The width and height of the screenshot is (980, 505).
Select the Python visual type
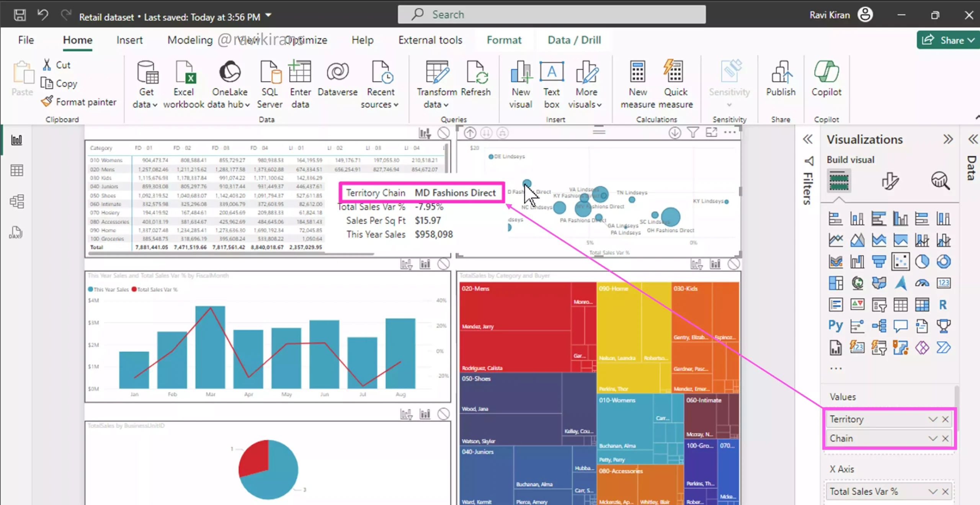coord(835,326)
